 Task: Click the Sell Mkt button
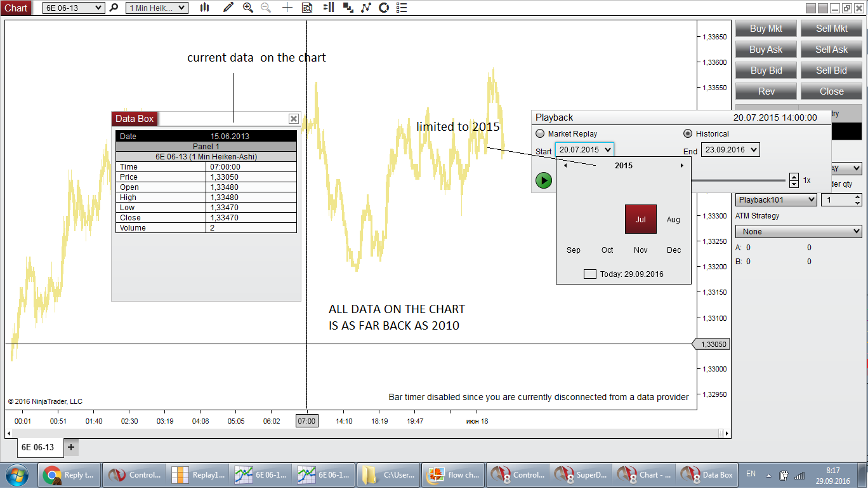[831, 29]
